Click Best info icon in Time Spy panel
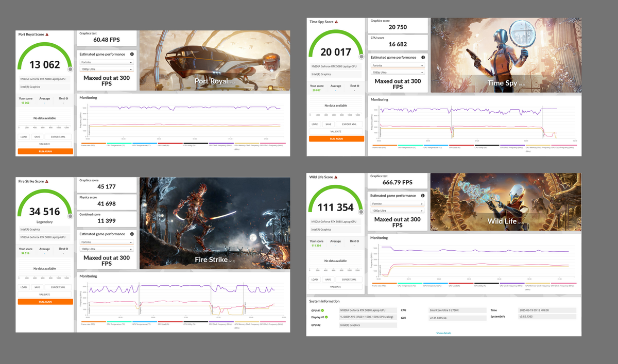The width and height of the screenshot is (618, 364). (x=358, y=85)
